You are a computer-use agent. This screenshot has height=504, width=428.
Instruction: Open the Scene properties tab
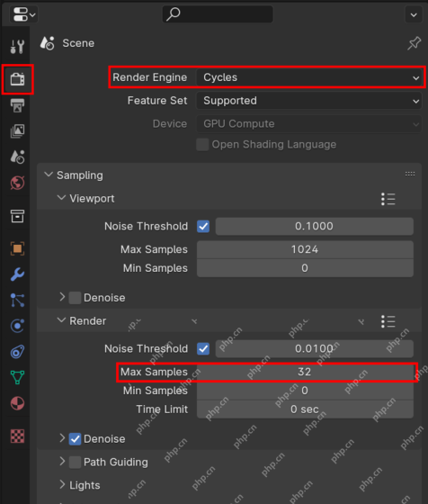[x=17, y=157]
